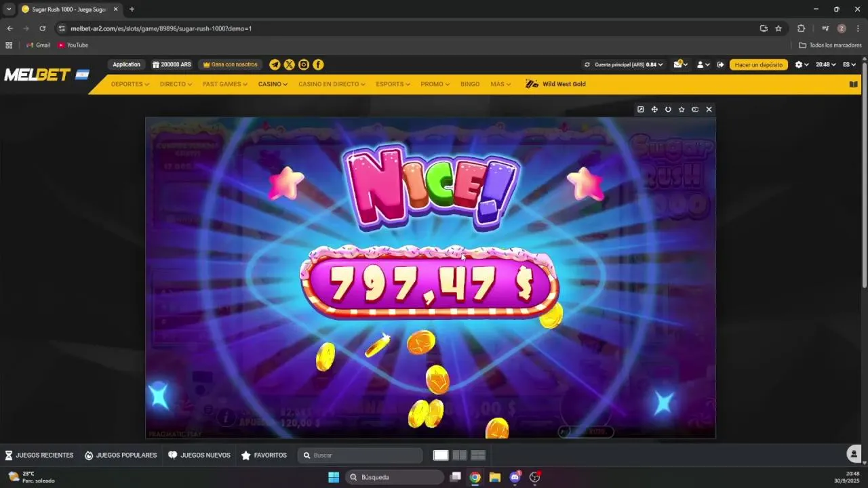Open user profile dropdown

(703, 64)
